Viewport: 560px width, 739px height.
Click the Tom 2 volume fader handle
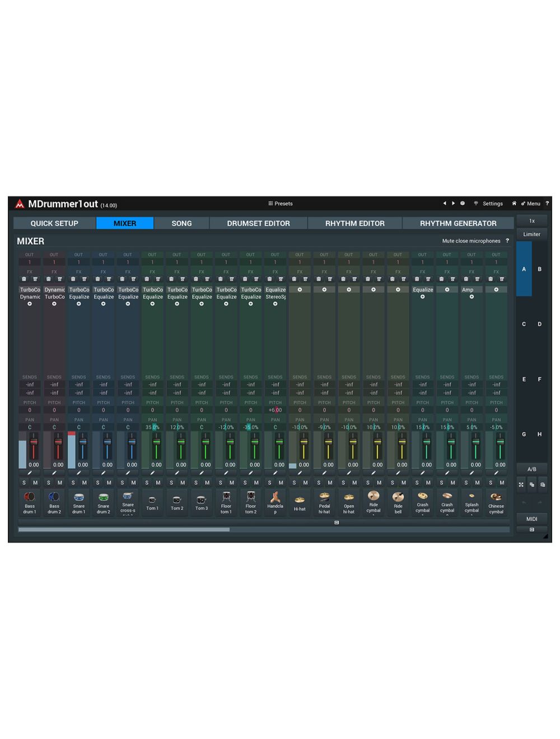pos(181,442)
